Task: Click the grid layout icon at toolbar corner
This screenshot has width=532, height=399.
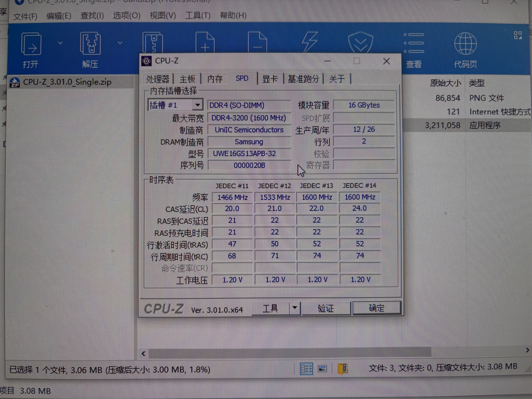Action: point(518,35)
